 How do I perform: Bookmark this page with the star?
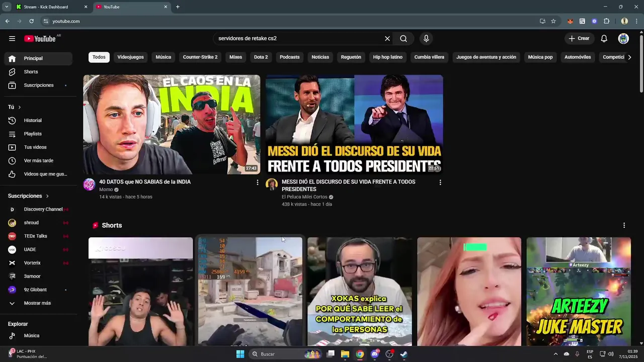tap(553, 21)
